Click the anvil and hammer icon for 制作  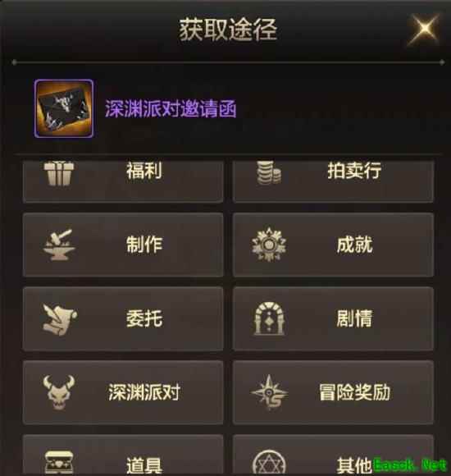point(59,245)
